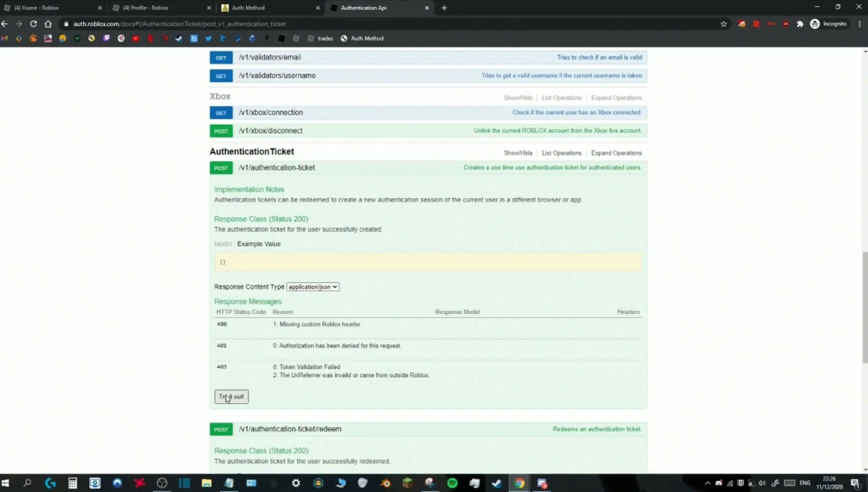The height and width of the screenshot is (492, 868).
Task: Reload the page
Action: point(33,24)
